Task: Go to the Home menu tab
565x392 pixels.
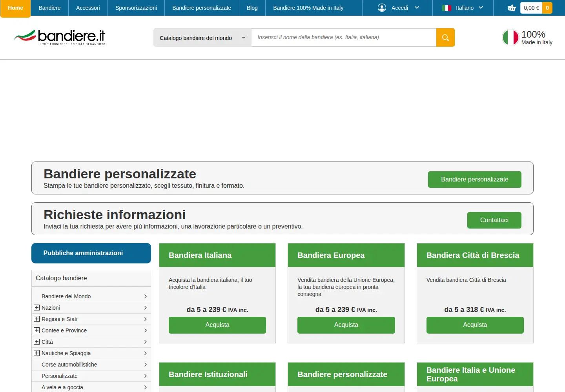Action: pos(15,8)
